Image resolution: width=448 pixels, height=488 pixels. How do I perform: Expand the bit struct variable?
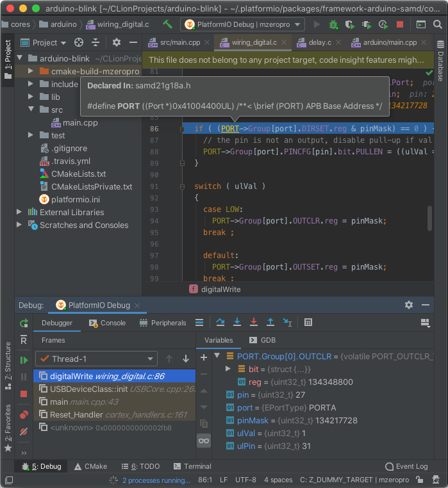point(228,369)
